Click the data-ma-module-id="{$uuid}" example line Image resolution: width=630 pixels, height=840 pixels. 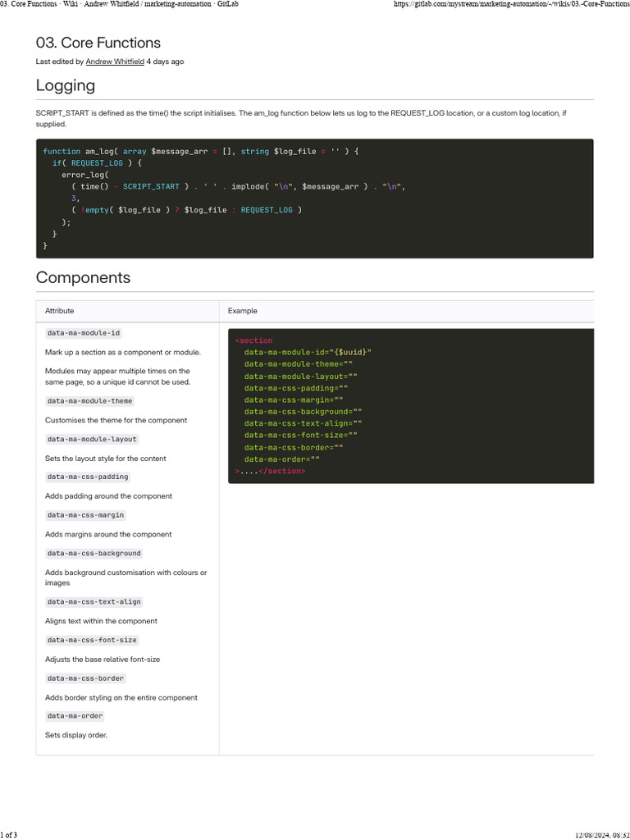308,353
